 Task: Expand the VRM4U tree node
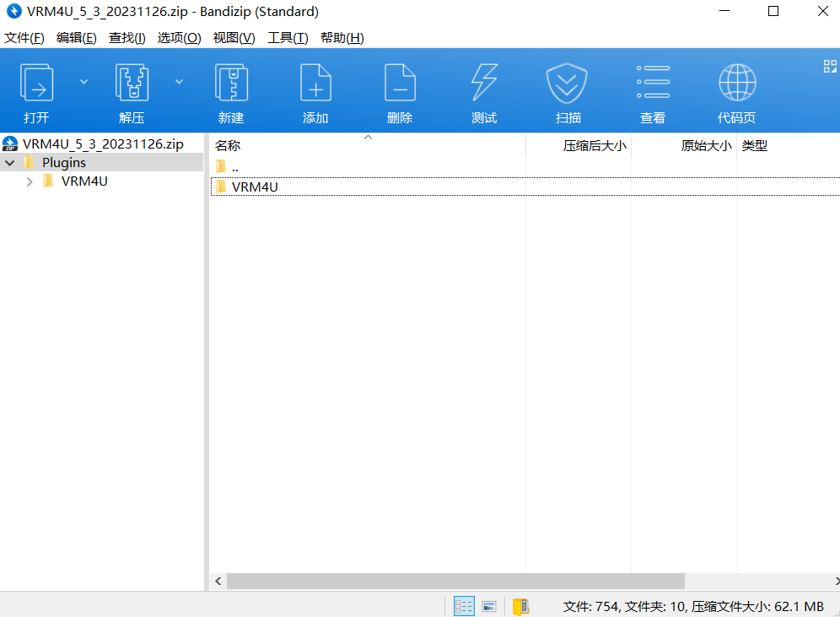(30, 181)
